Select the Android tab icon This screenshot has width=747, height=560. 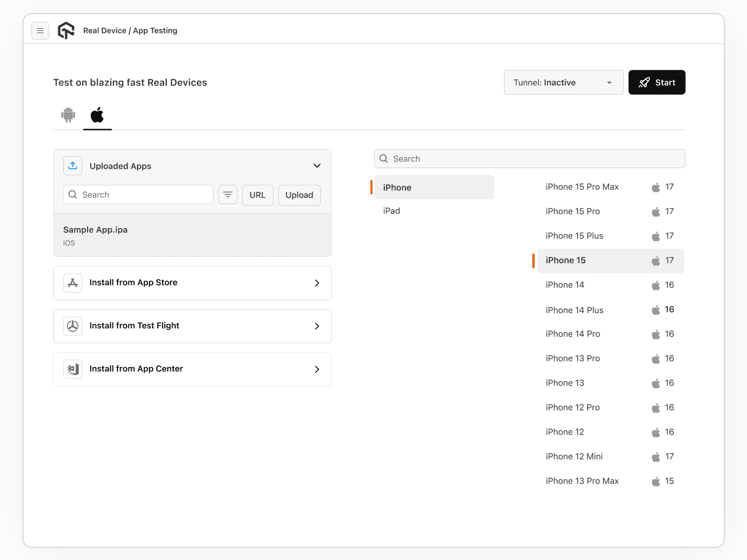coord(68,115)
